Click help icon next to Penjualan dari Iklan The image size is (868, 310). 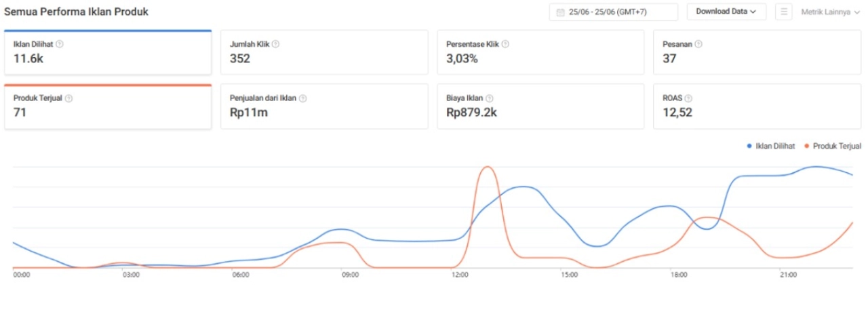click(302, 98)
